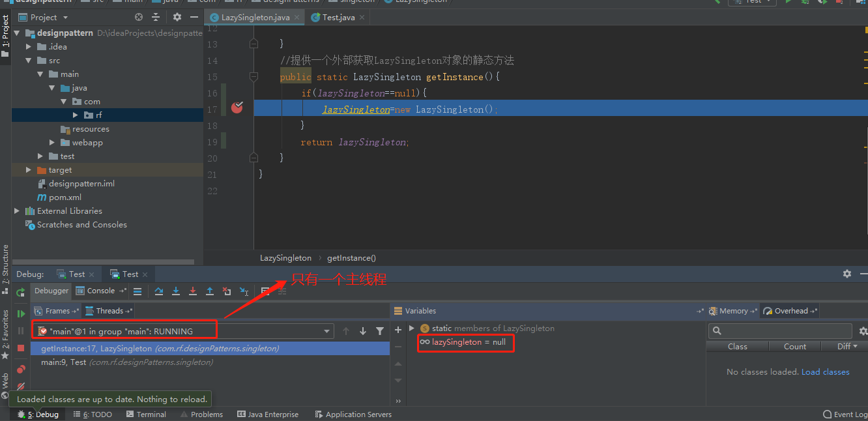Click the Run to Cursor icon
Screen dimensions: 868x421
244,291
